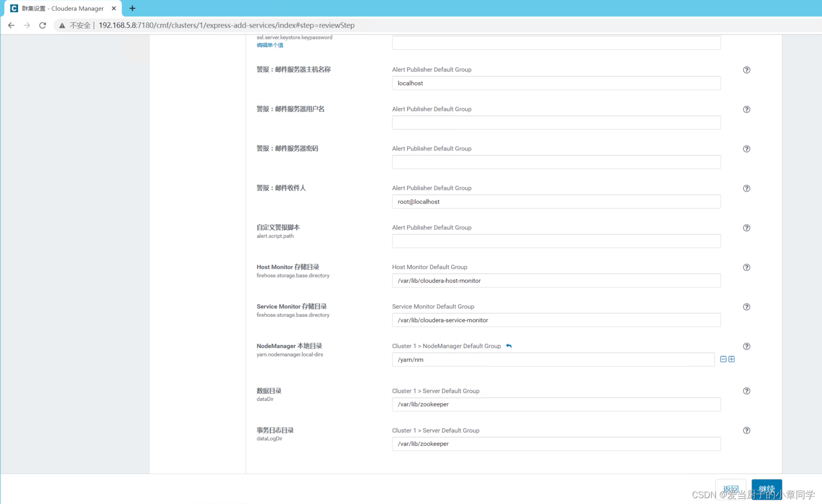Select the Host Monitor 存储目录 label
The height and width of the screenshot is (504, 822).
[x=288, y=267]
